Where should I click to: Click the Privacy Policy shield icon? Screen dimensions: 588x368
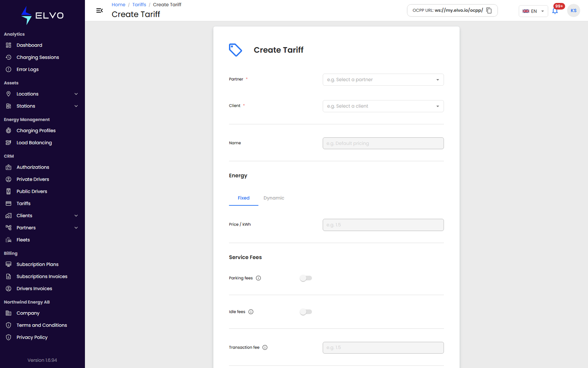(x=8, y=337)
